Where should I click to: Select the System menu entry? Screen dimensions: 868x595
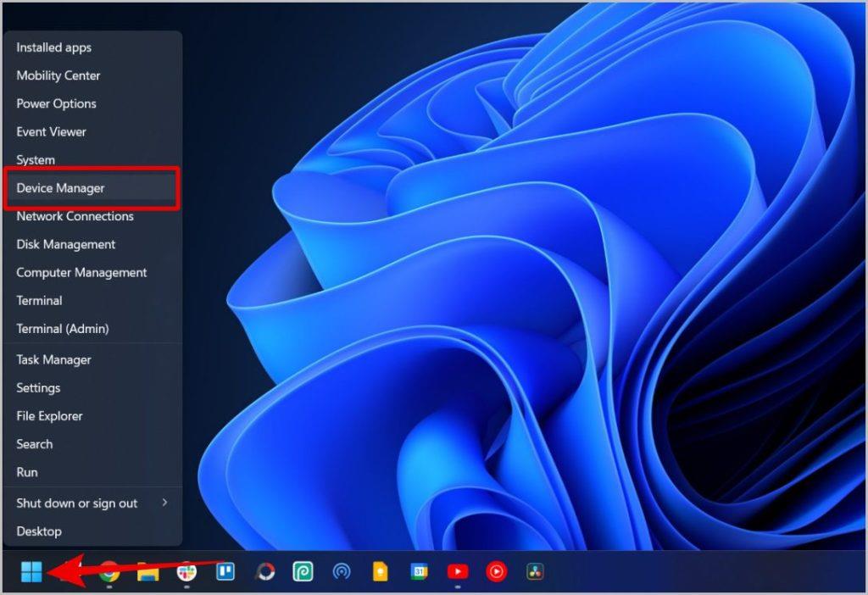coord(92,160)
